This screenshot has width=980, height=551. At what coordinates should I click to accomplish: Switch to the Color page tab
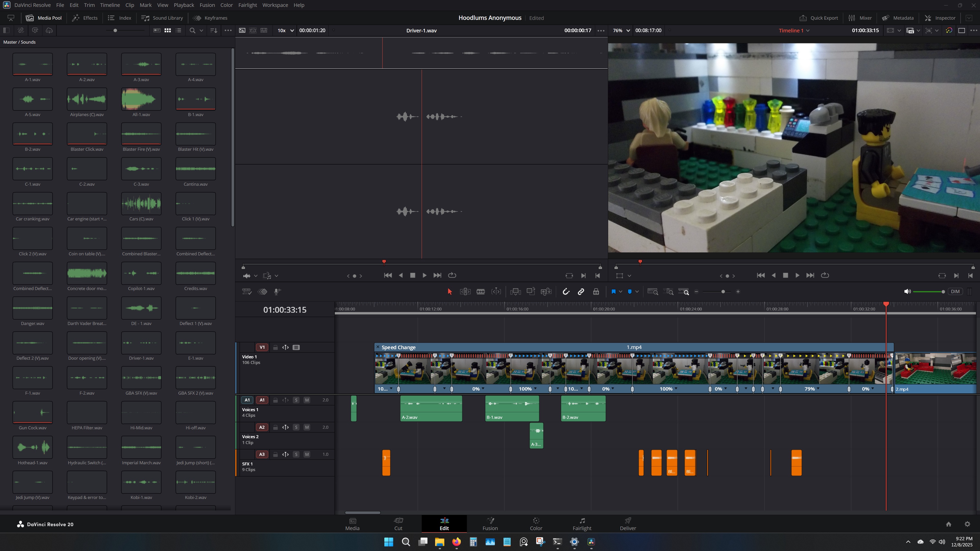click(536, 524)
